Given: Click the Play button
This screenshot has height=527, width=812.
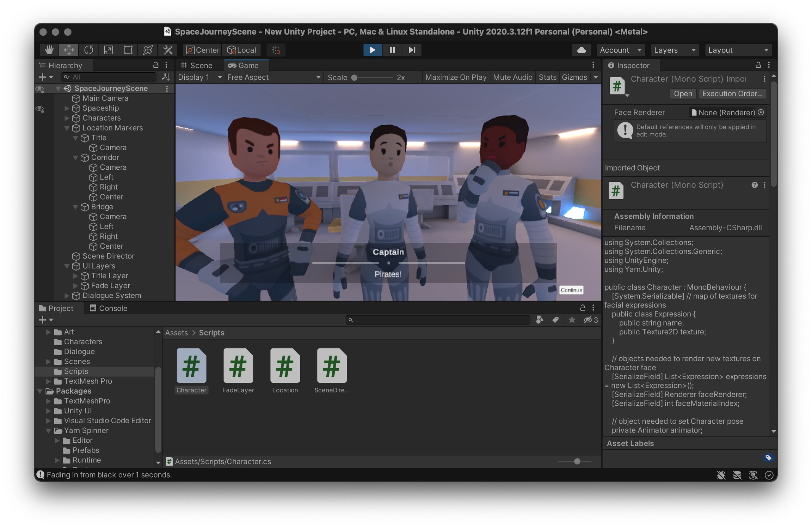Looking at the screenshot, I should point(372,50).
